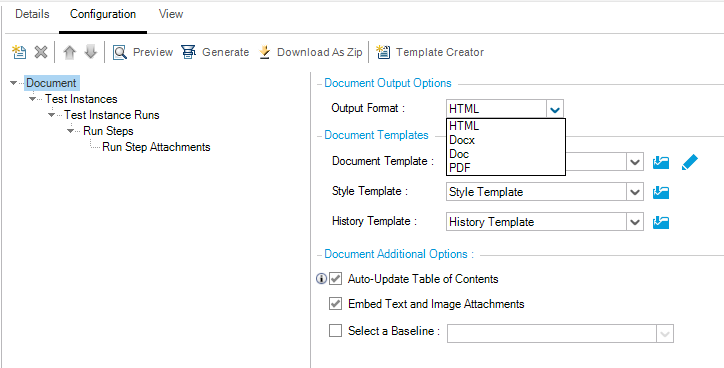Image resolution: width=724 pixels, height=368 pixels.
Task: Click Download As Zip label
Action: (x=320, y=52)
